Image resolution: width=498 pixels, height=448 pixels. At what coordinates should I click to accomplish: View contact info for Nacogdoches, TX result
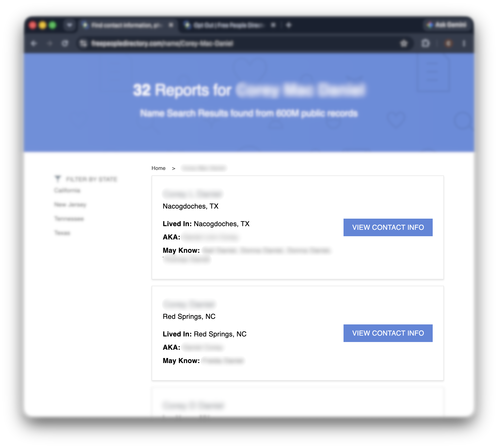(x=388, y=227)
